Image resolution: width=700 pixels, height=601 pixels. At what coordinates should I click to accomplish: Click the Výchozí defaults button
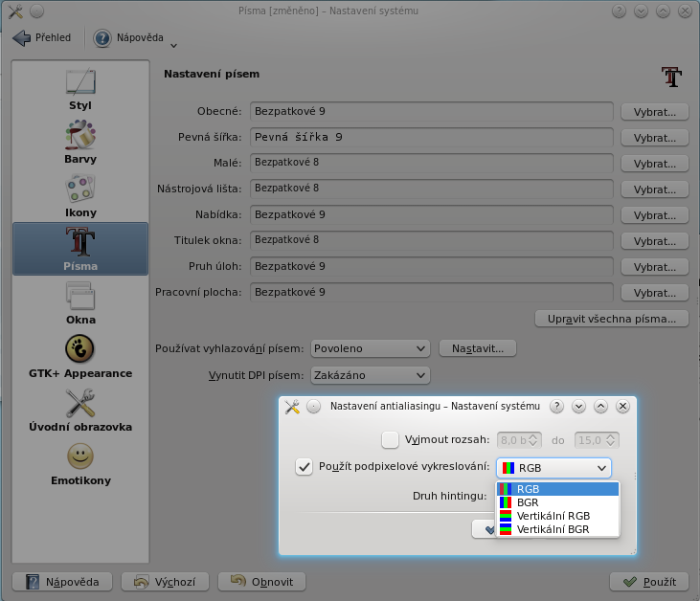pyautogui.click(x=165, y=582)
